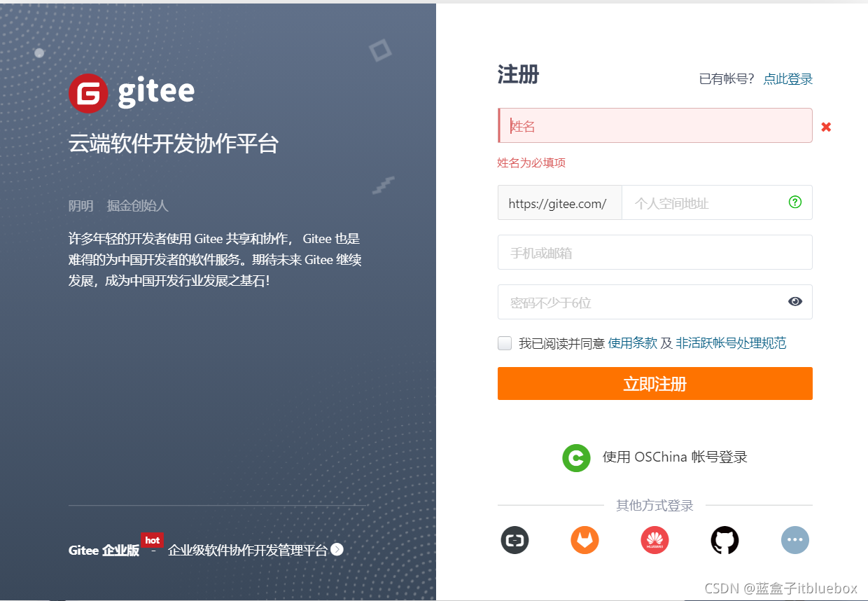
Task: Show more login options ellipsis icon
Action: click(795, 540)
